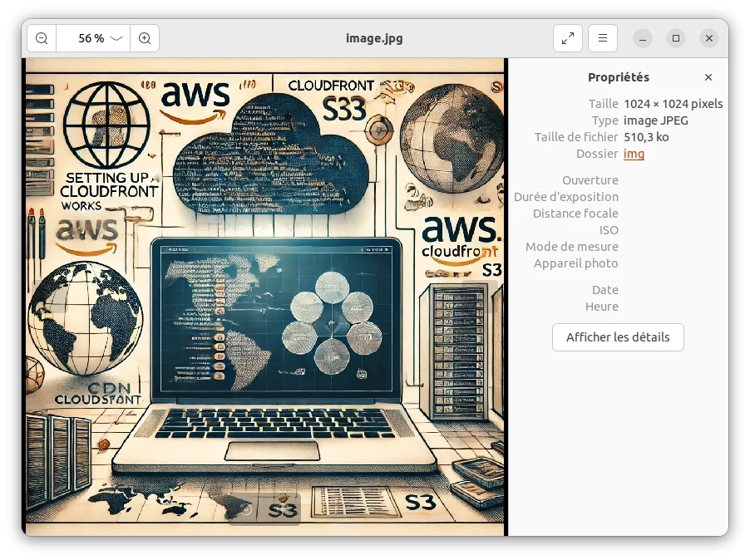The width and height of the screenshot is (750, 560).
Task: Click the zoom in magnifier icon
Action: pyautogui.click(x=145, y=38)
